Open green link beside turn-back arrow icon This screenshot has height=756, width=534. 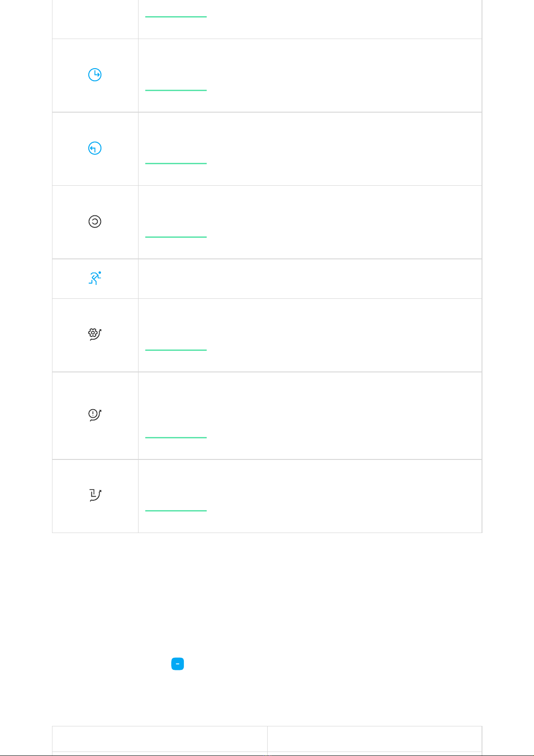pyautogui.click(x=176, y=163)
